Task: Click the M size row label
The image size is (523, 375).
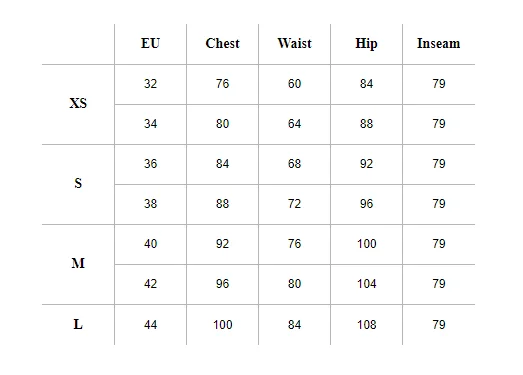Action: point(78,263)
